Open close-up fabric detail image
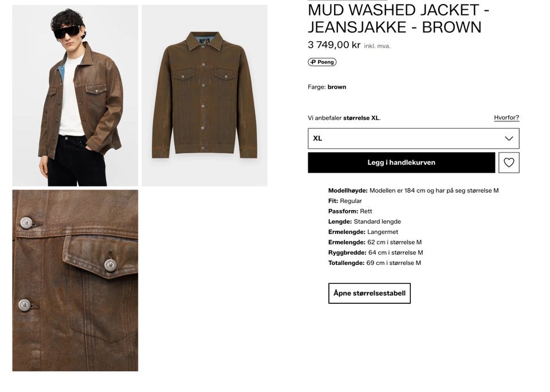Viewport: 550px width, 392px height. point(75,280)
